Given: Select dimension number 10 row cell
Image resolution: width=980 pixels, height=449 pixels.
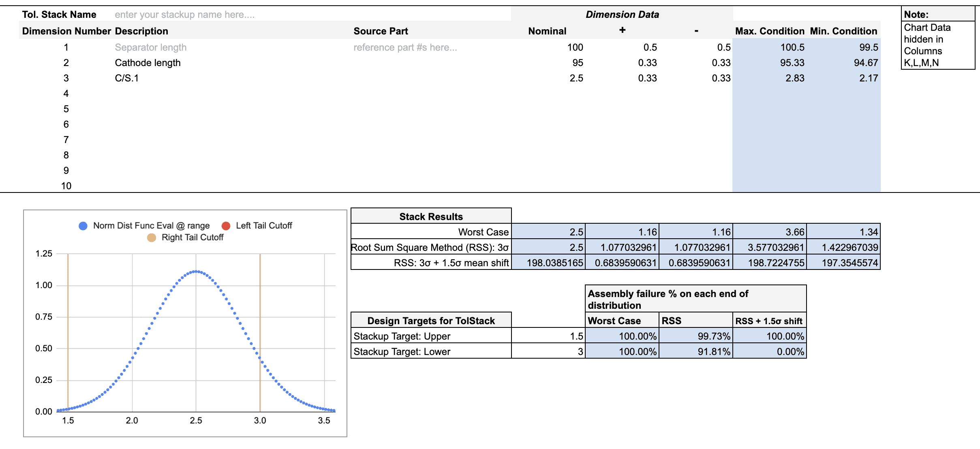Looking at the screenshot, I should point(66,186).
